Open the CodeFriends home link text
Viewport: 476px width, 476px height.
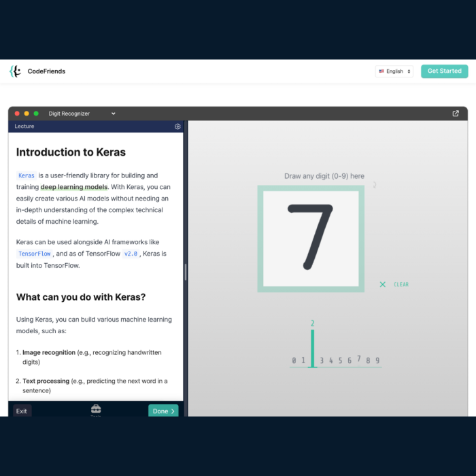pos(46,71)
